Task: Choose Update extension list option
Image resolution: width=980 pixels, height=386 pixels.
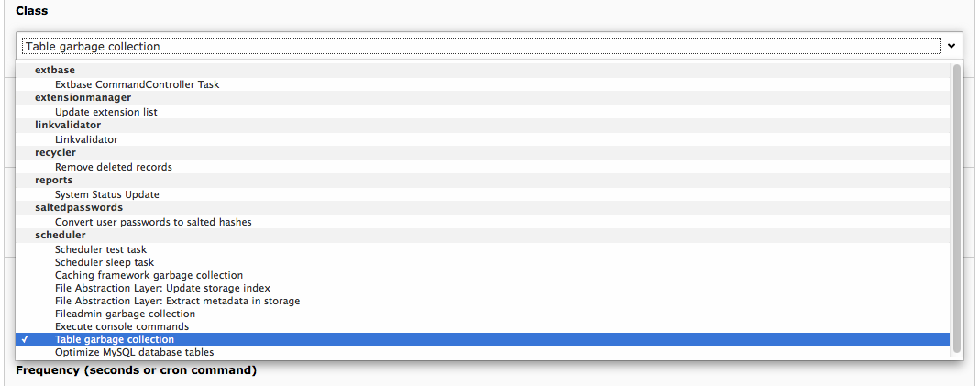Action: click(106, 112)
